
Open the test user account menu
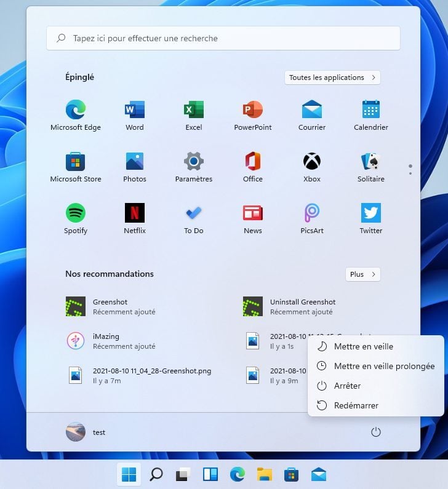point(86,432)
